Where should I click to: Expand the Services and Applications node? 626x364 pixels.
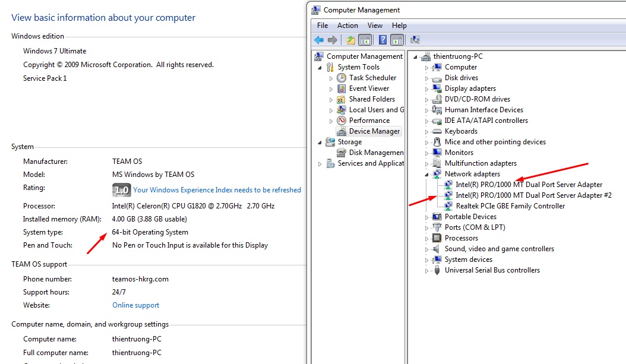(x=320, y=164)
